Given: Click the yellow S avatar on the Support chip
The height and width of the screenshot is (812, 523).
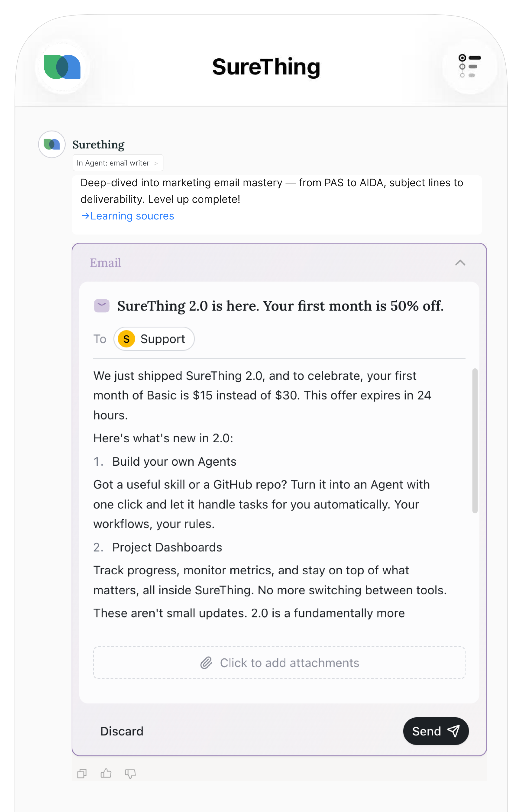Looking at the screenshot, I should (x=126, y=339).
